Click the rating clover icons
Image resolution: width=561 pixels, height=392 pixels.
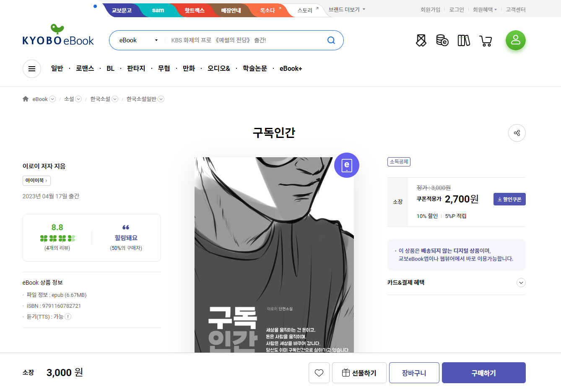(57, 239)
